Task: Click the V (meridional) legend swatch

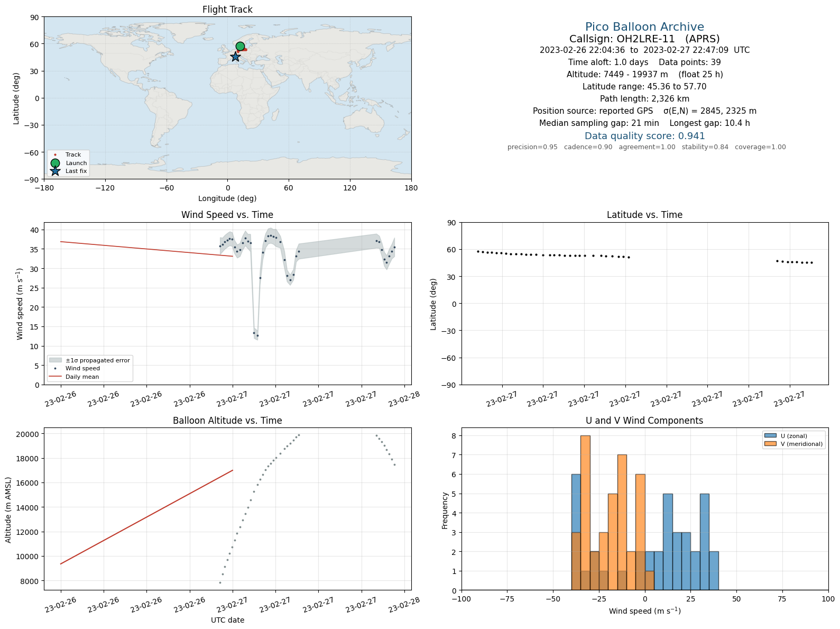Action: point(770,444)
